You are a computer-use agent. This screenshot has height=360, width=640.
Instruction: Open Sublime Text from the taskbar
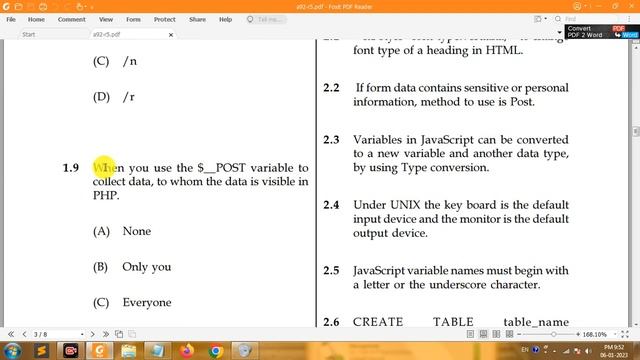pos(42,351)
